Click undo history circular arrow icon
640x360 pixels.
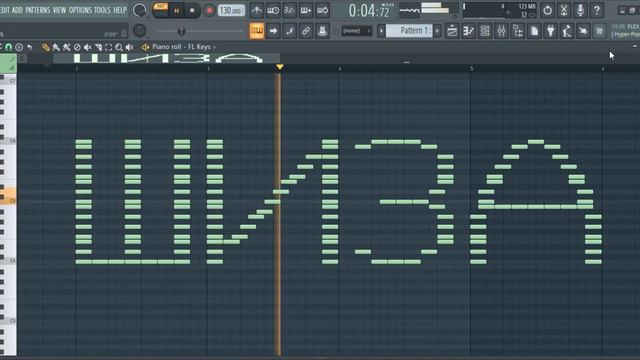(x=547, y=10)
